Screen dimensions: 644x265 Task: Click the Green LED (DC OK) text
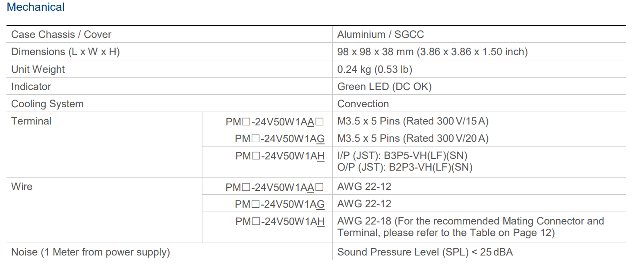(385, 87)
